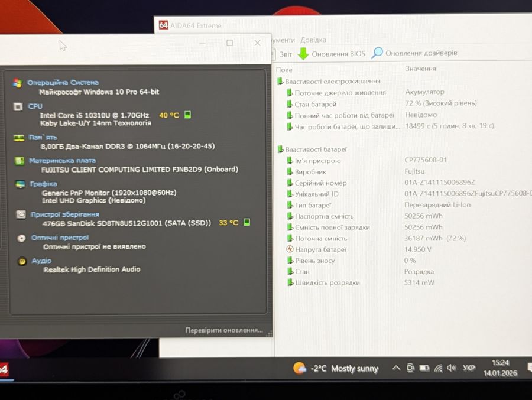Viewport: 532px width, 400px height.
Task: Click the battery icon beside Виробник
Action: 290,172
